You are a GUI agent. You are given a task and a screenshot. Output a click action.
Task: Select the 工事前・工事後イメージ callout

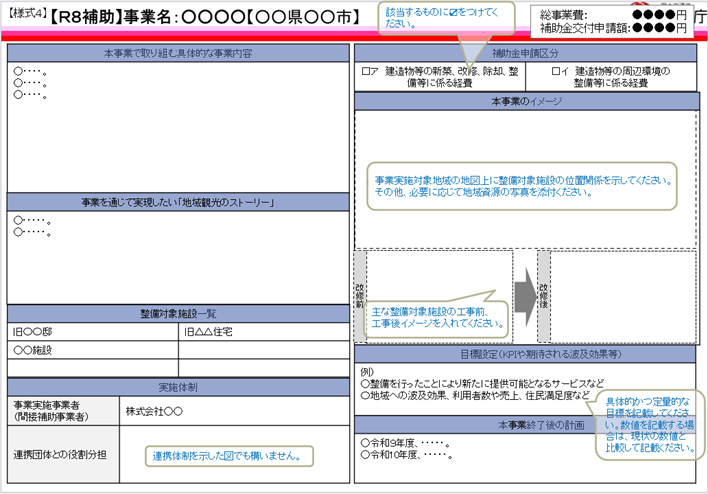pyautogui.click(x=430, y=317)
